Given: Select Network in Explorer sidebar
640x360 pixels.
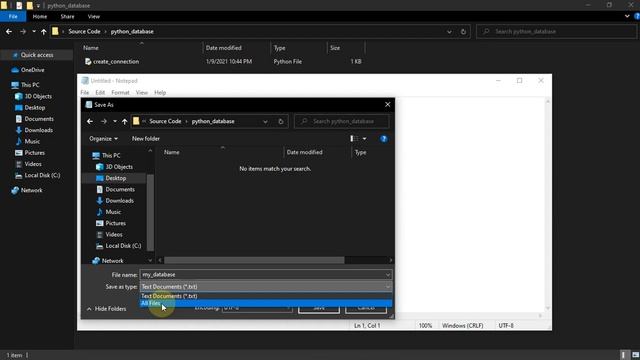Looking at the screenshot, I should (x=27, y=190).
